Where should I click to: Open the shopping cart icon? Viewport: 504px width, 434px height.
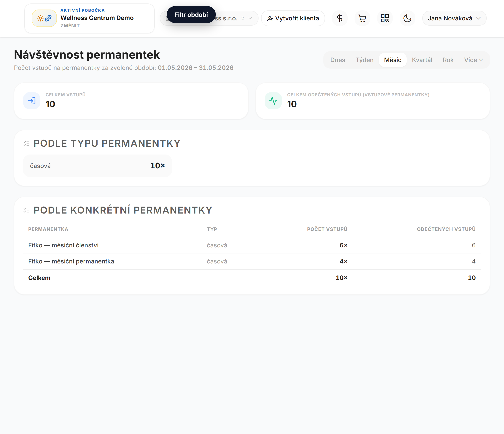pos(362,18)
